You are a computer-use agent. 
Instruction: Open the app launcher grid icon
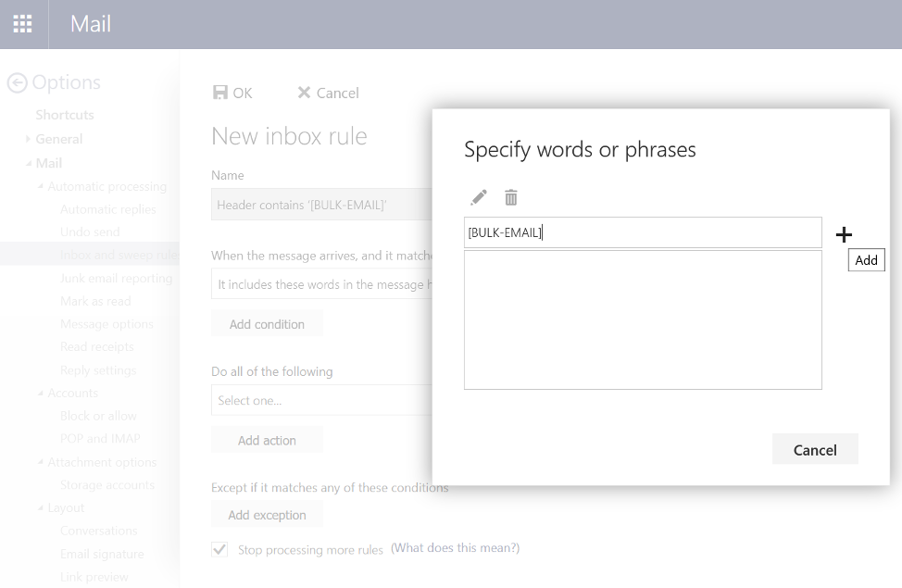click(23, 24)
